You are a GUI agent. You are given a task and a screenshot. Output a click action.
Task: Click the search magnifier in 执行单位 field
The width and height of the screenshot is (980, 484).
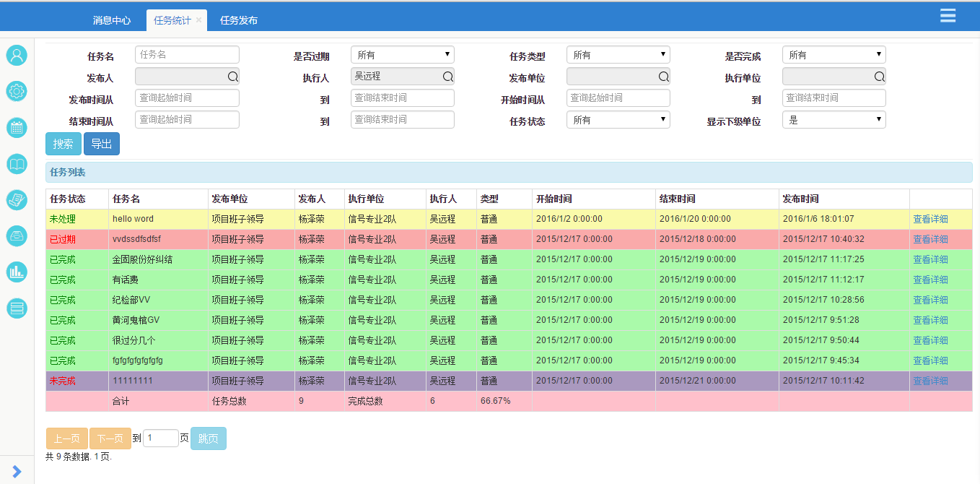(x=879, y=77)
